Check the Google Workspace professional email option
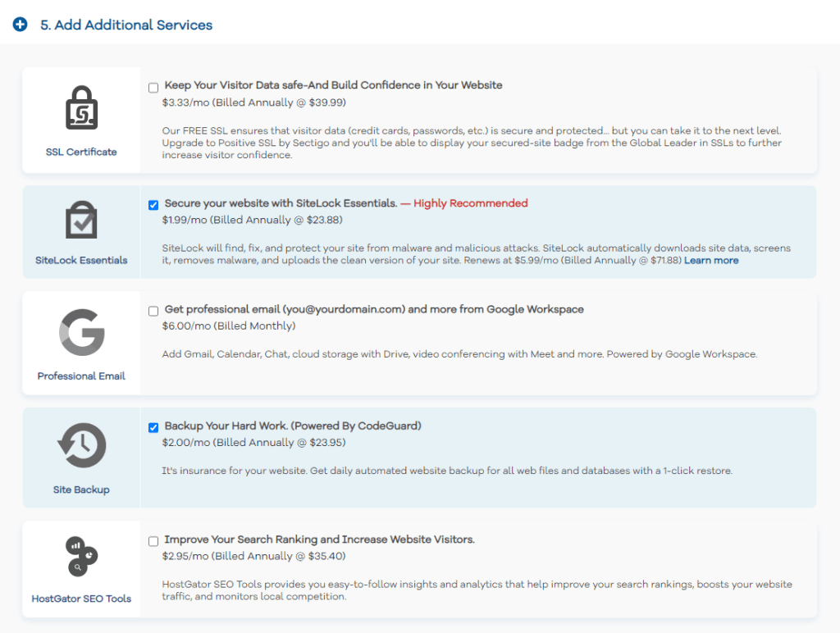 [153, 311]
